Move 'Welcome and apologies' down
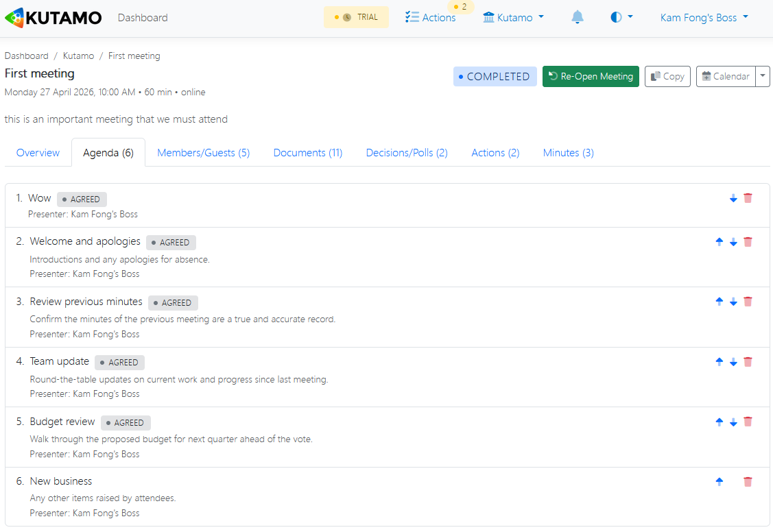773x532 pixels. 733,242
